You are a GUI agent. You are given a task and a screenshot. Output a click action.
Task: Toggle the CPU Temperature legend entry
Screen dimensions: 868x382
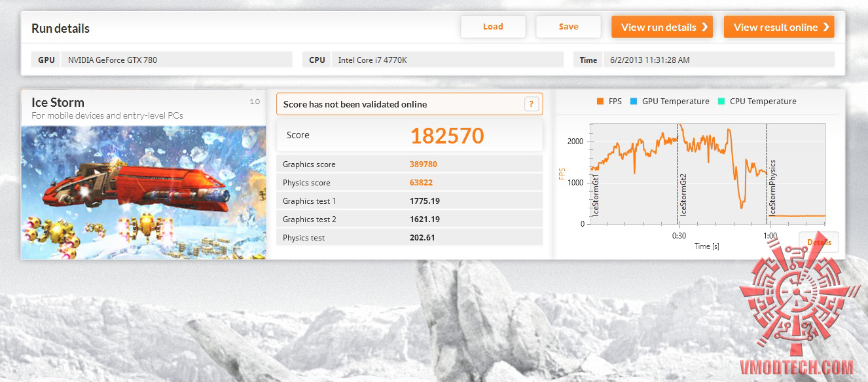point(757,102)
